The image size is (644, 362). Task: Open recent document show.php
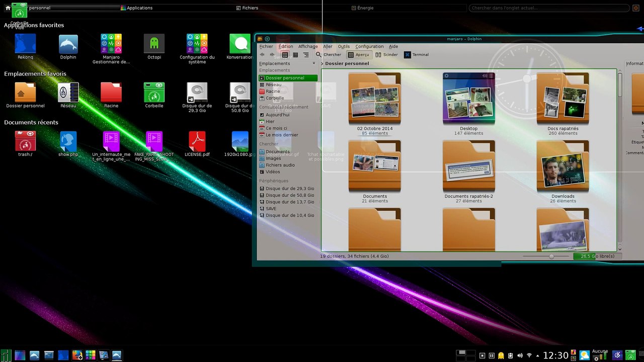coord(68,144)
